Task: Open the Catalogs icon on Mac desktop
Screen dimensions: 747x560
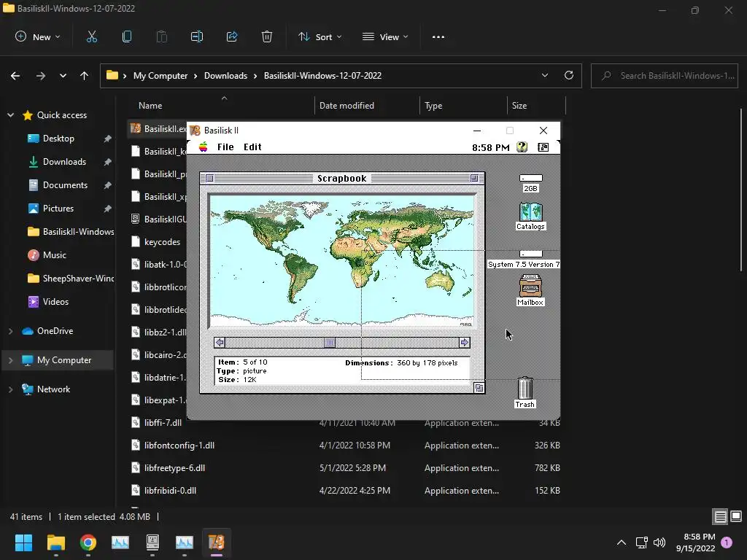Action: 530,212
